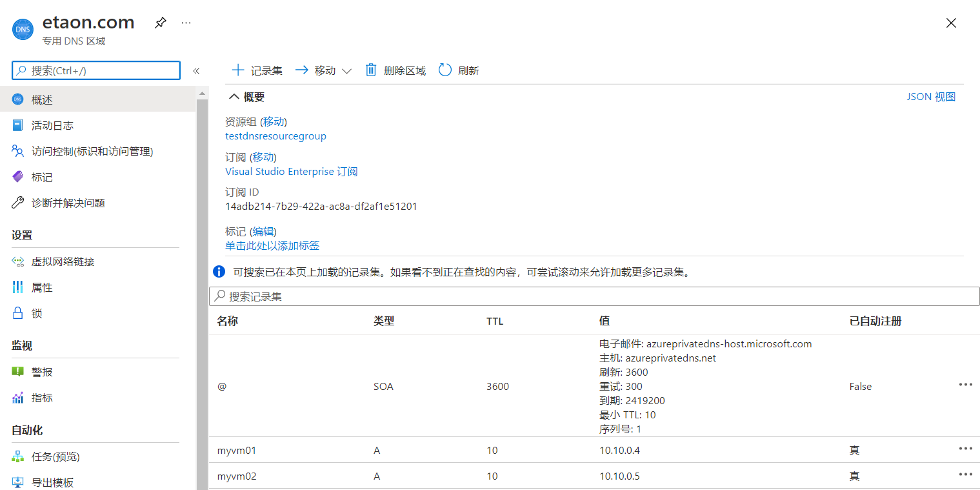
Task: Click the purple 标记 tag icon
Action: 18,177
